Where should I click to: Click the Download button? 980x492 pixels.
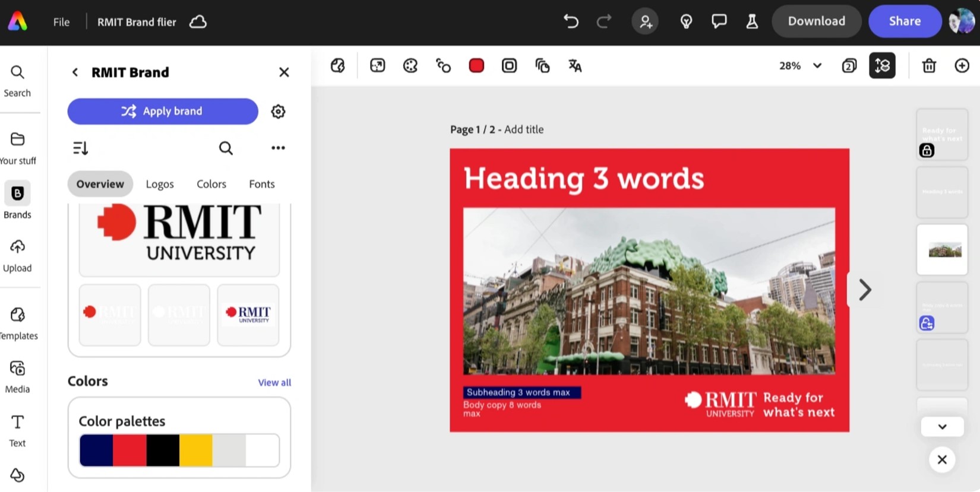click(817, 21)
